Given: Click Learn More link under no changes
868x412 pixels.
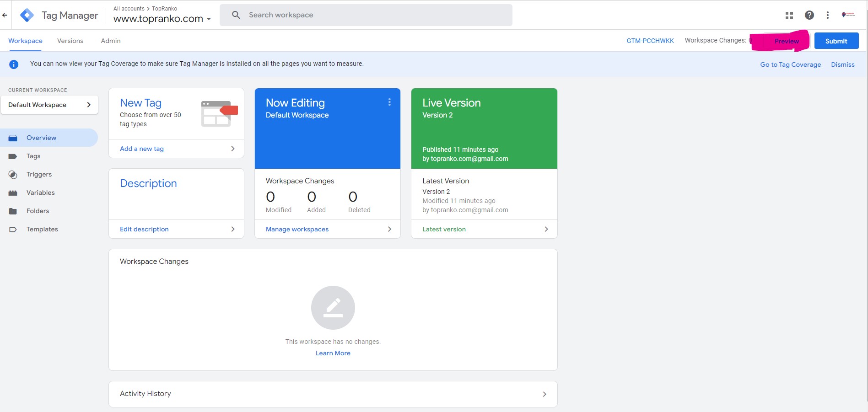Looking at the screenshot, I should [x=333, y=353].
